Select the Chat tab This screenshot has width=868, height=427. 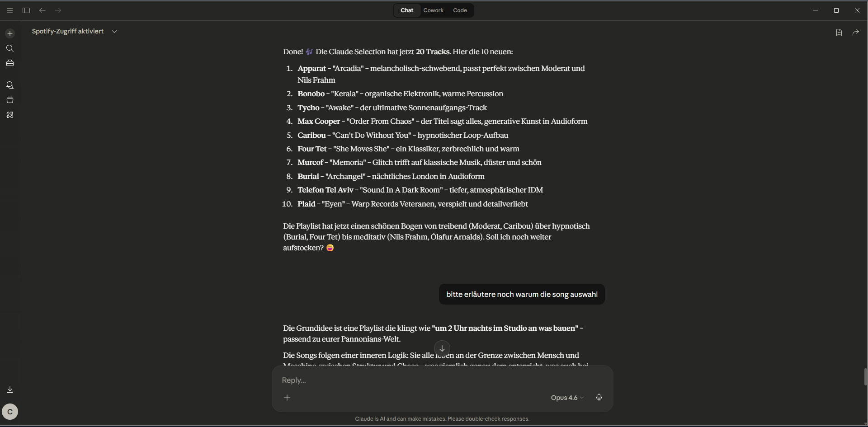coord(407,10)
